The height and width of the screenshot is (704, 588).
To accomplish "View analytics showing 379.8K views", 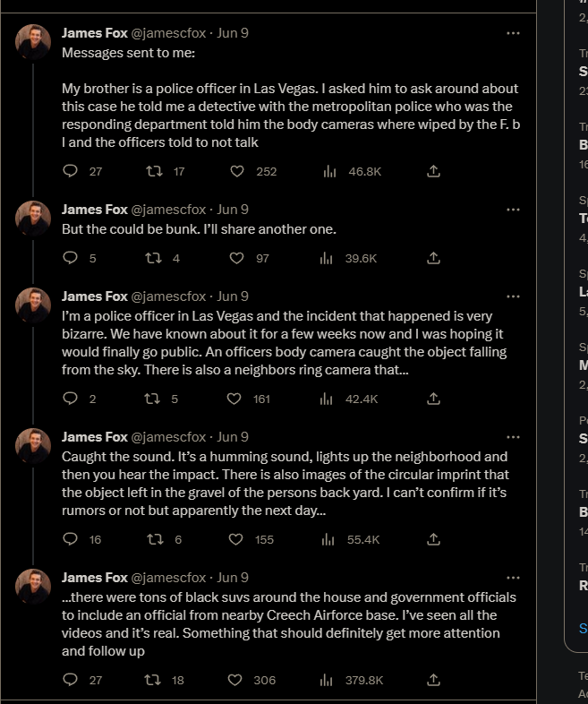I will (328, 680).
